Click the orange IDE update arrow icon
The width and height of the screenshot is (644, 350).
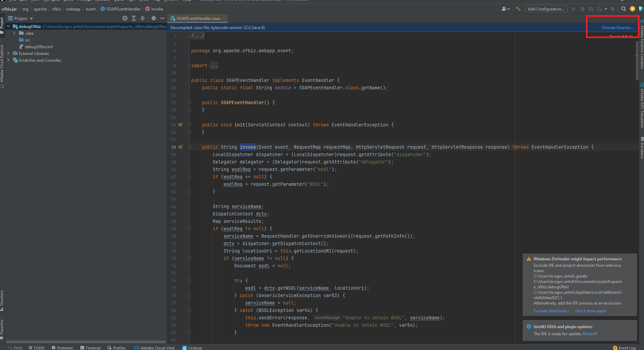pos(632,9)
